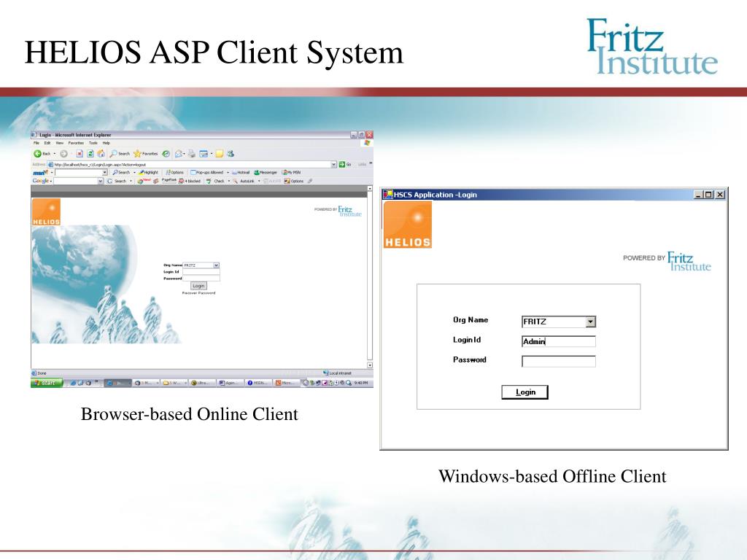Click the Pop-ups Allowed toggle on MSN toolbar
747x560 pixels.
click(206, 172)
